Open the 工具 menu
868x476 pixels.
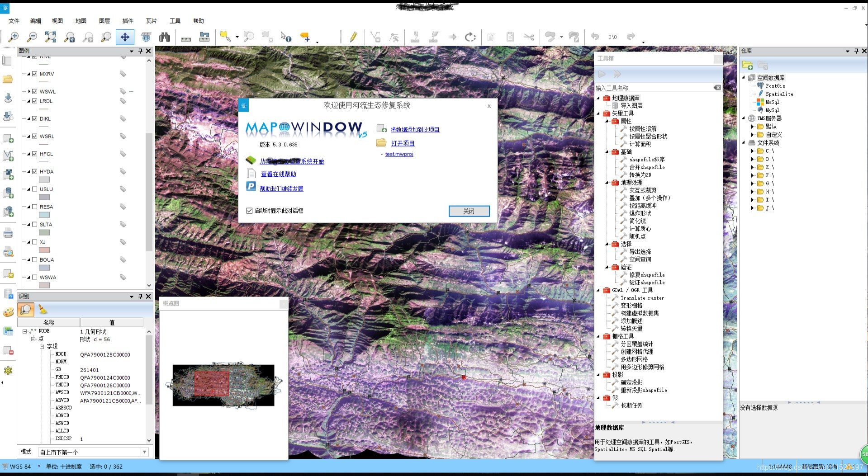click(175, 21)
